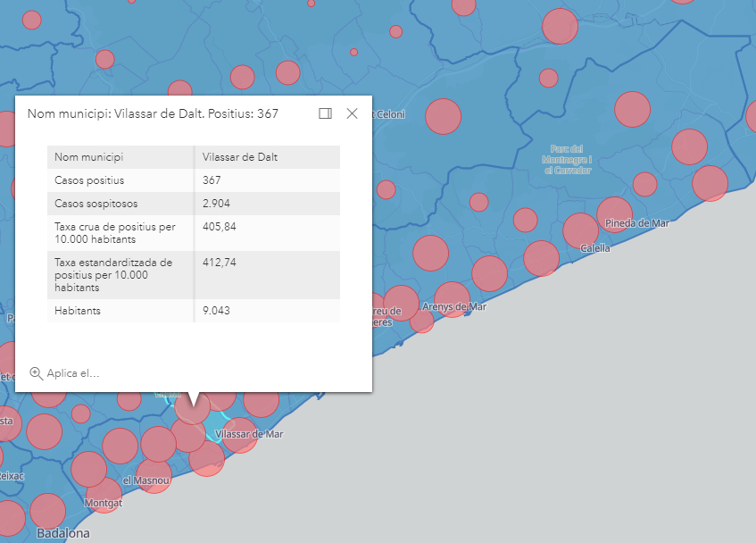Click the zoom-to magnifier icon
756x543 pixels.
(x=37, y=373)
